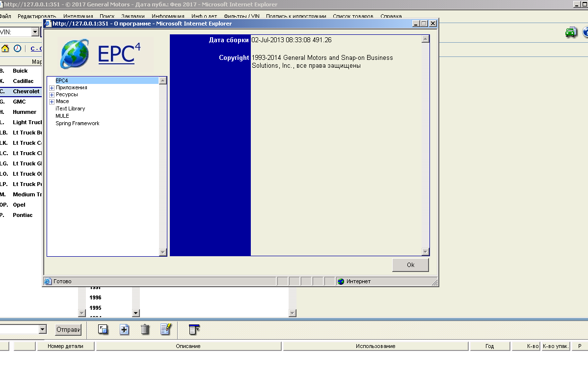Click the Год column header
Screen dimensions: 588x375
pos(490,346)
